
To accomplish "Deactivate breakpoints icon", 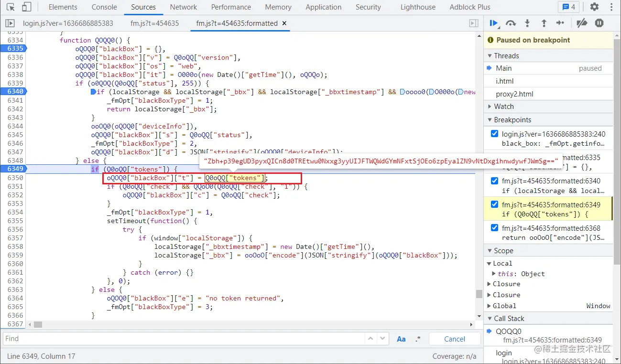I will (x=581, y=23).
